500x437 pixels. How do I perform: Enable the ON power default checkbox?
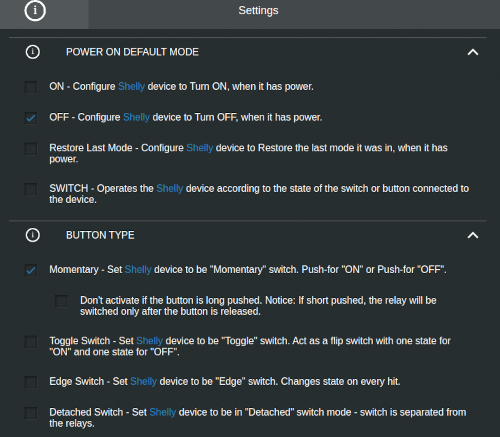coord(31,87)
